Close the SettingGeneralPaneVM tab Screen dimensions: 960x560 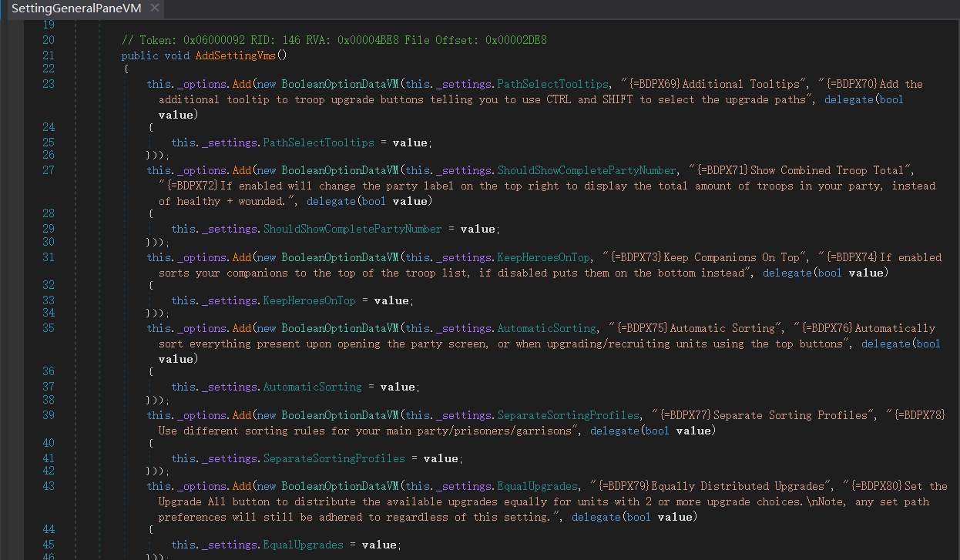click(154, 8)
